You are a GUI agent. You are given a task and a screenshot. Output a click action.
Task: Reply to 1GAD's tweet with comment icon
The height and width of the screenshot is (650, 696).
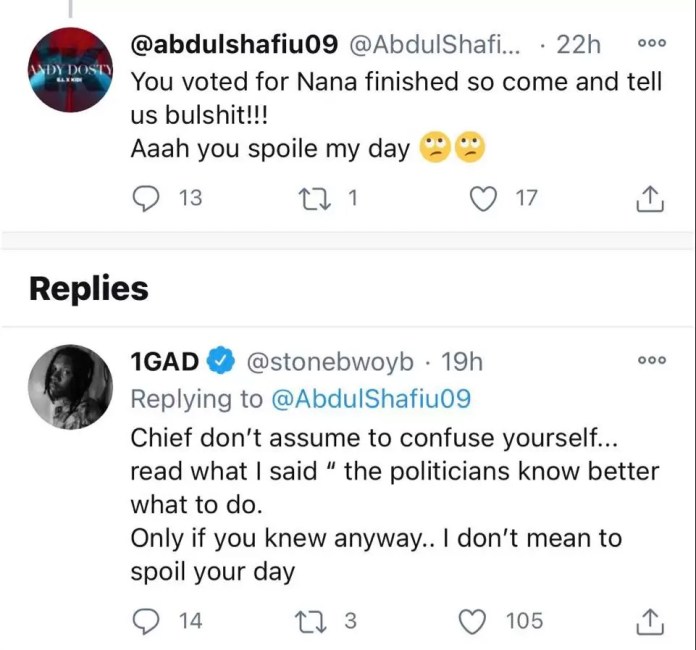(146, 621)
